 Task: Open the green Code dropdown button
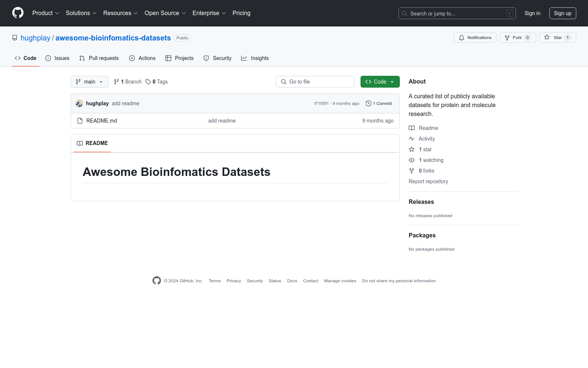click(x=380, y=82)
